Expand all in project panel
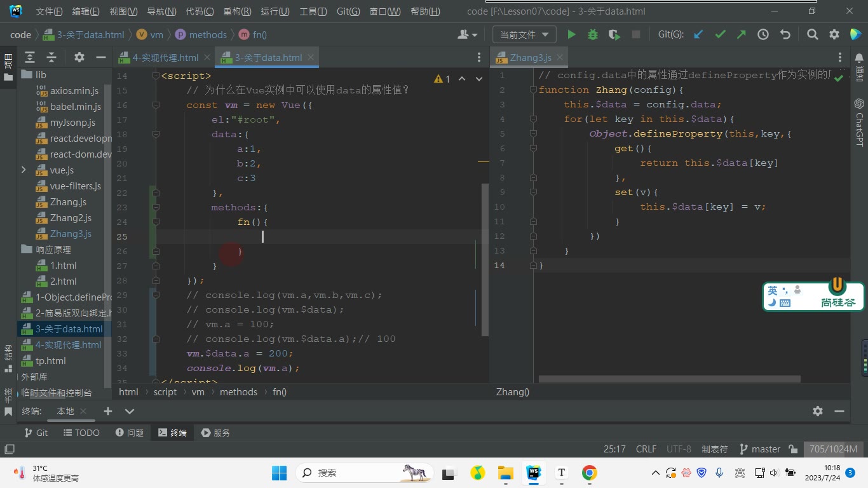 30,57
